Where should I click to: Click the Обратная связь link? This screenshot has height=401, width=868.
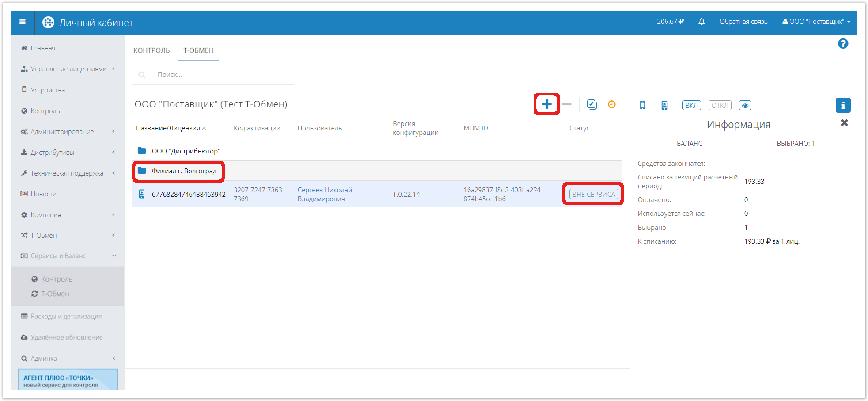[743, 22]
